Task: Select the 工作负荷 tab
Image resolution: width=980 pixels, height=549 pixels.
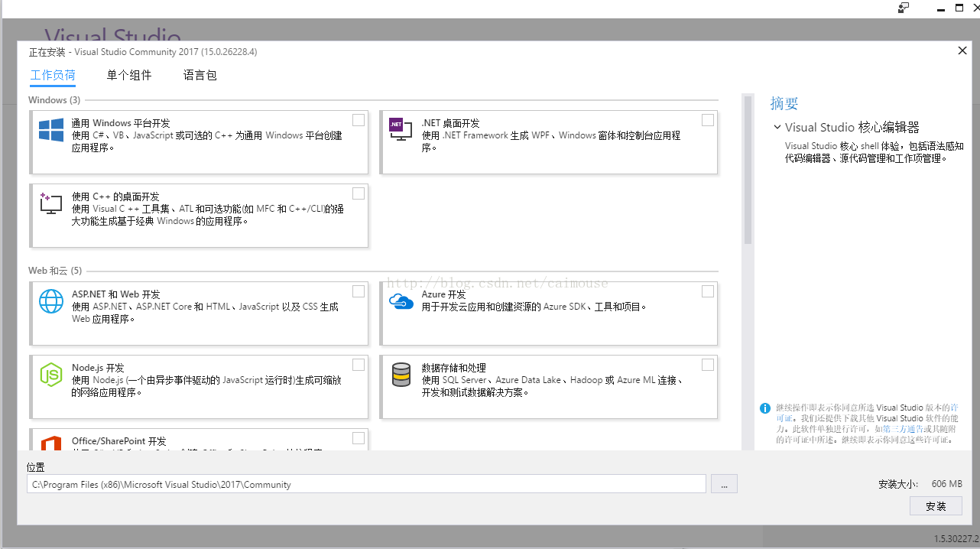Action: point(53,75)
